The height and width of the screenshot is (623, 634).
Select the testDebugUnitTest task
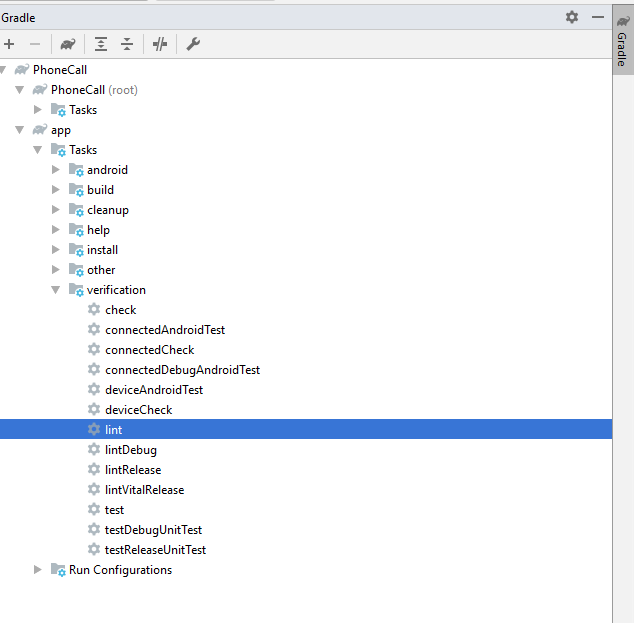[153, 530]
